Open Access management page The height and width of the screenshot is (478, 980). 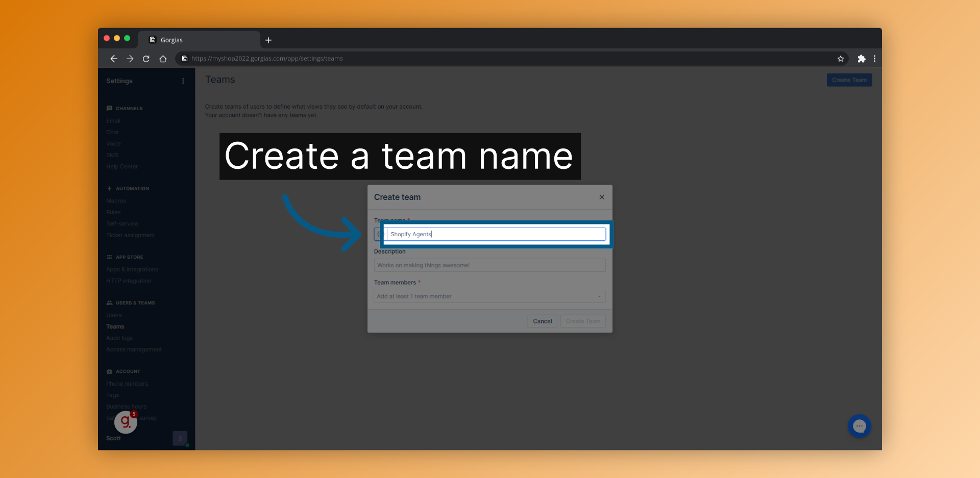[134, 349]
